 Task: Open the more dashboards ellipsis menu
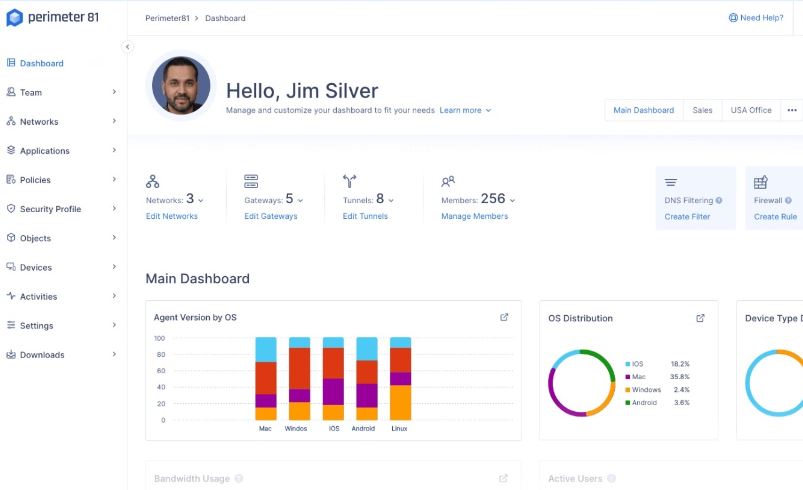(x=792, y=111)
